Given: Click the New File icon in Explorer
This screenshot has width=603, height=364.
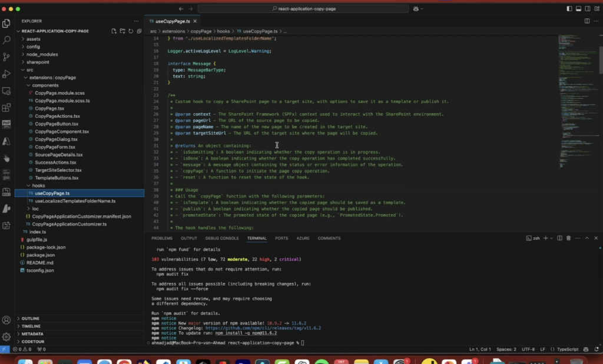Looking at the screenshot, I should point(114,31).
